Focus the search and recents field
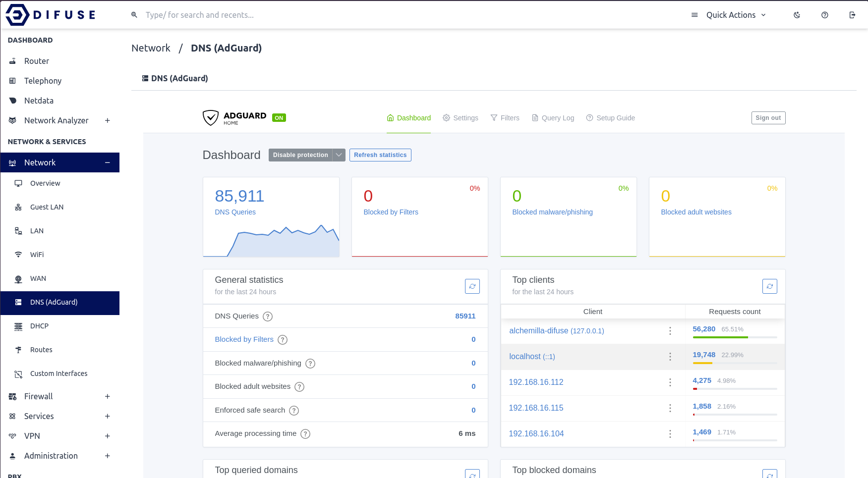The width and height of the screenshot is (868, 478). [x=200, y=15]
